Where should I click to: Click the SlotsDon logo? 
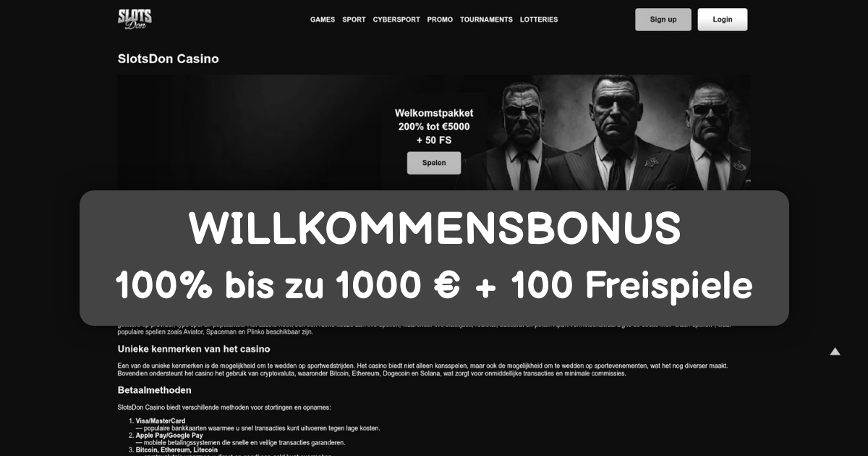coord(135,19)
